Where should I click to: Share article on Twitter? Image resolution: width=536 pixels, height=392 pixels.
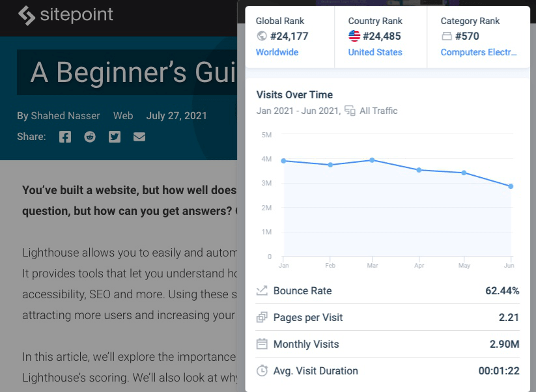115,137
